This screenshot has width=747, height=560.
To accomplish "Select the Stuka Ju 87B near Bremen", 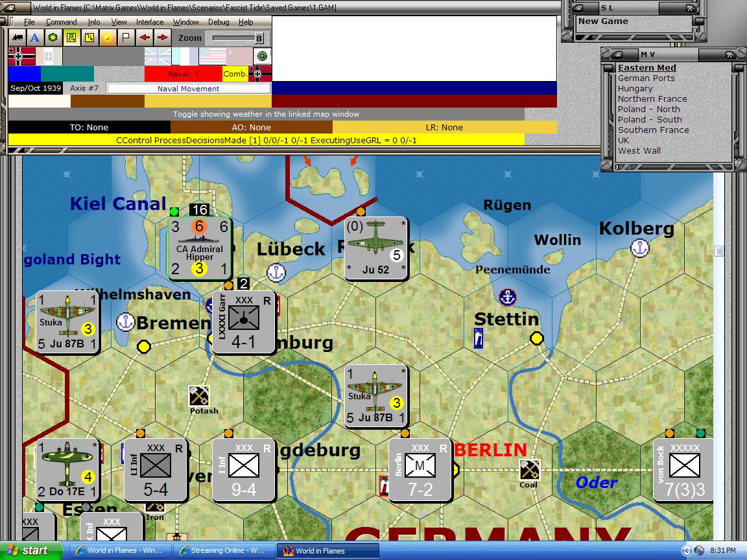I will click(67, 322).
